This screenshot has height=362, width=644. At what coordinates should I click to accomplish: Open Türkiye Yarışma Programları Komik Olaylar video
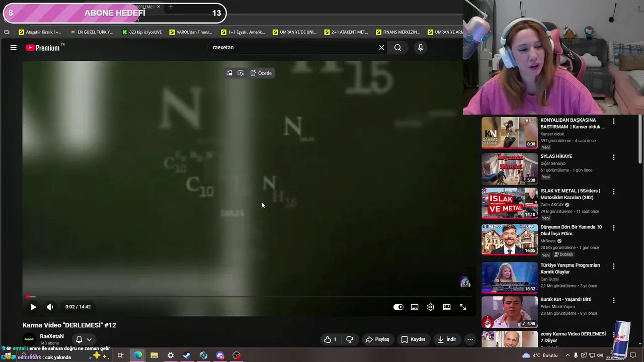pyautogui.click(x=510, y=278)
